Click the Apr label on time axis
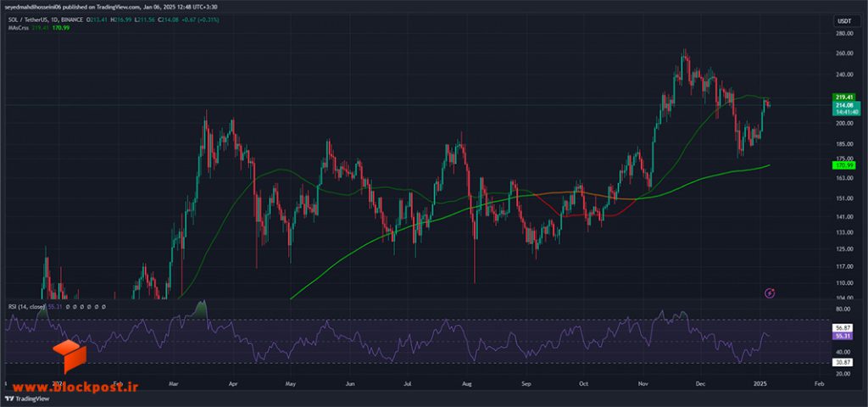868x407 pixels. 233,383
